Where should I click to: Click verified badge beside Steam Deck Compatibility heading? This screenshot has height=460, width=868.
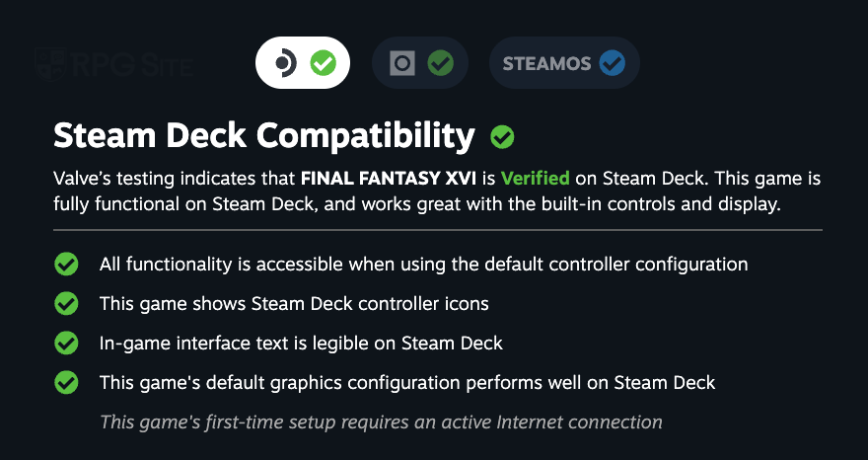(502, 137)
